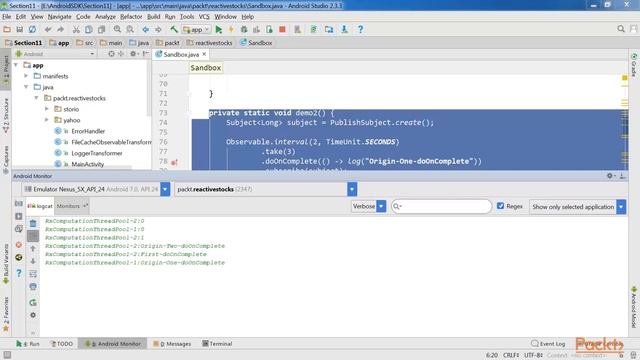This screenshot has height=360, width=640.
Task: Open the TODO tool window
Action: (x=62, y=344)
